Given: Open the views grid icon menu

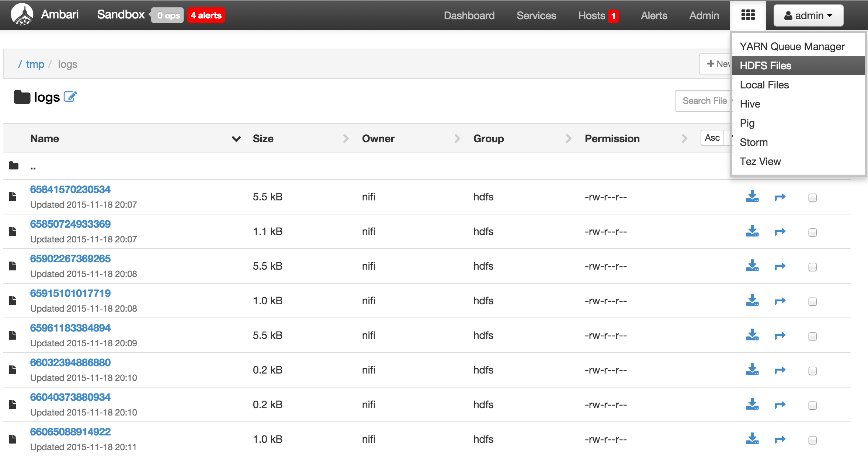Looking at the screenshot, I should pos(748,15).
